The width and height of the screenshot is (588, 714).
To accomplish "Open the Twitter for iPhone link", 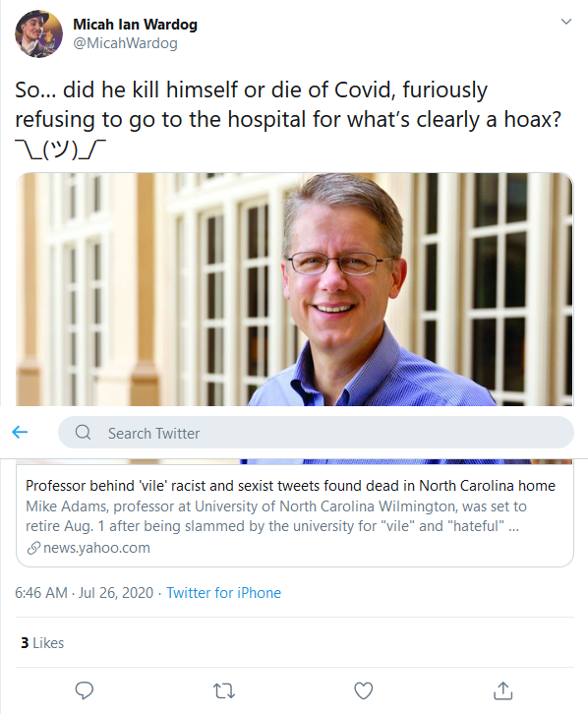I will (x=223, y=593).
